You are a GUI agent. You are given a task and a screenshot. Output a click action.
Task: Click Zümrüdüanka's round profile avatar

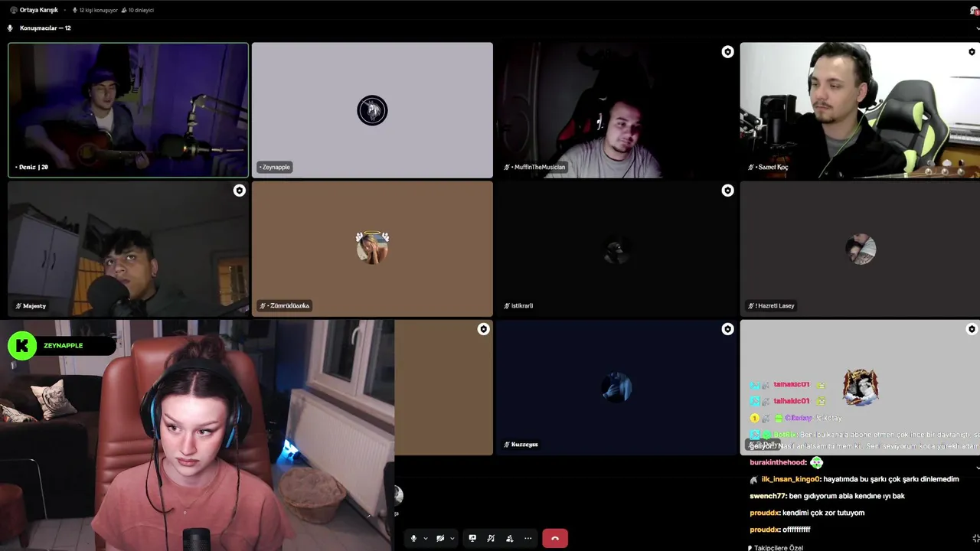pos(372,248)
